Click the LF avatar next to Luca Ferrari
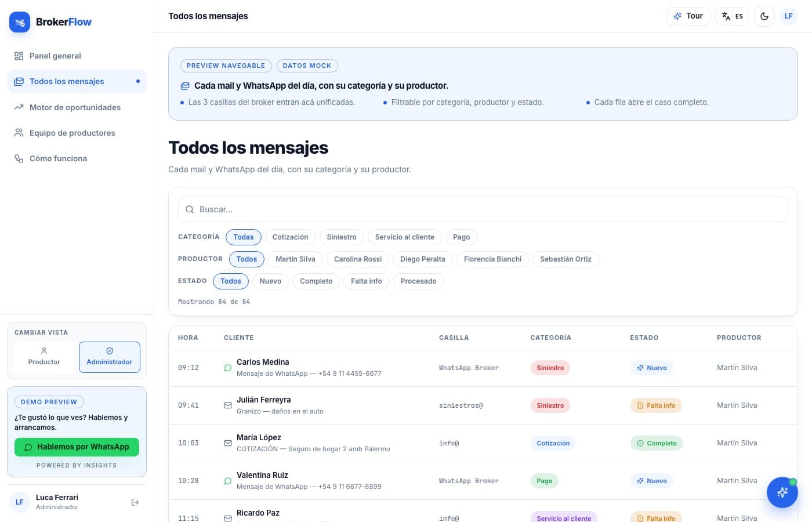 pyautogui.click(x=20, y=502)
